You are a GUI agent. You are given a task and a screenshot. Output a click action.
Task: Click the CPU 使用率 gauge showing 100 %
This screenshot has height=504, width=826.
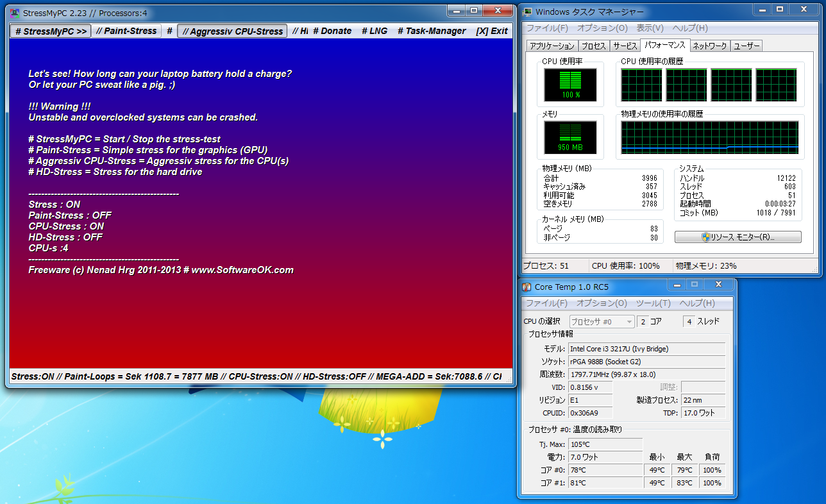click(570, 85)
